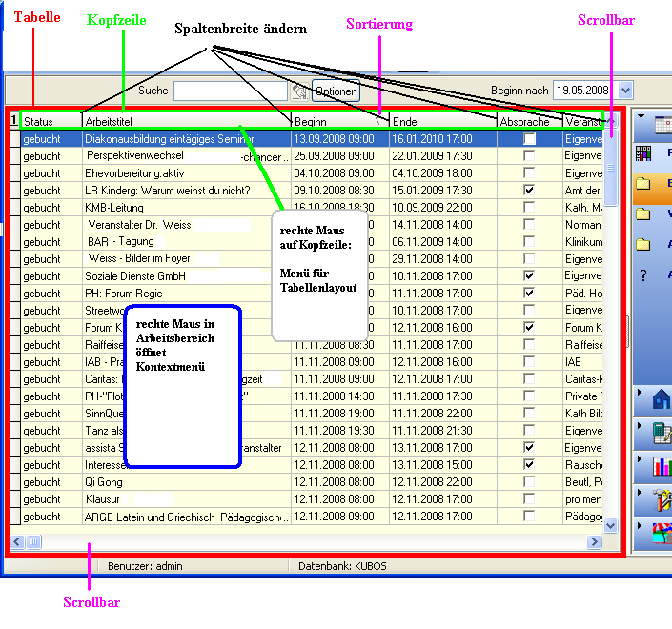Viewport: 672px width, 629px height.
Task: Open the folder icon just above the question mark
Action: (642, 245)
